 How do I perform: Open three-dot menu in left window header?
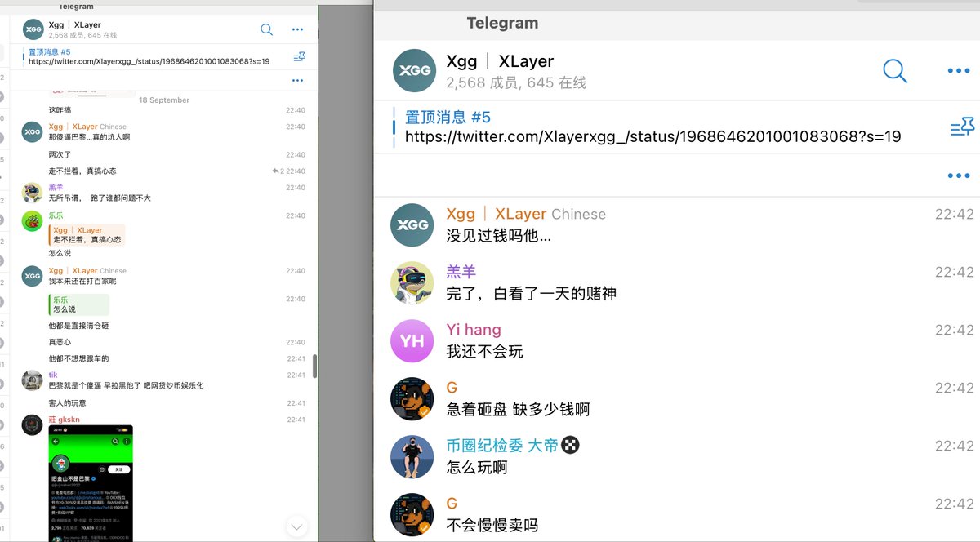coord(297,29)
